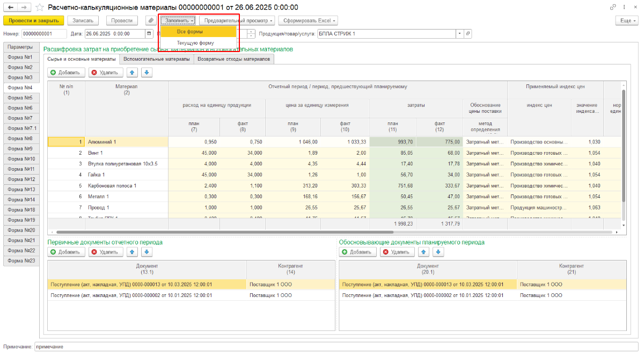
Task: Switch to 'Вспомогательные материалы' tab
Action: [x=157, y=59]
